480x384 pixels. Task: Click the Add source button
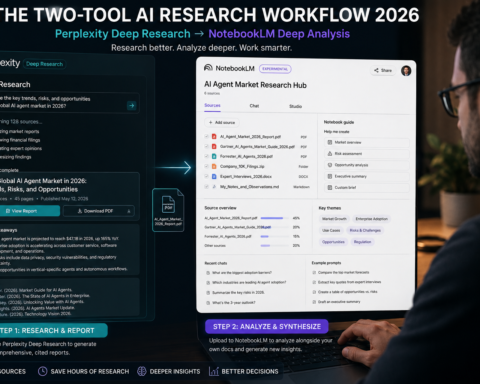[x=222, y=123]
